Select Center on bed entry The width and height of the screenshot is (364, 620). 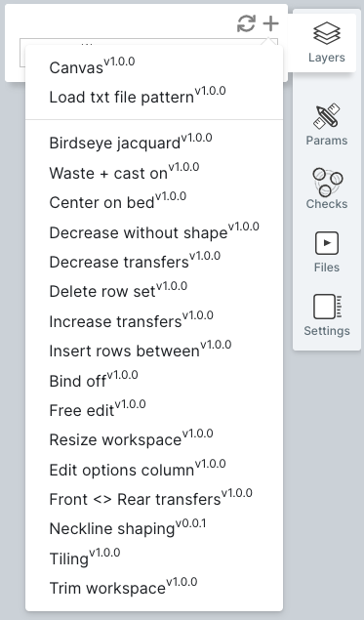pos(154,202)
